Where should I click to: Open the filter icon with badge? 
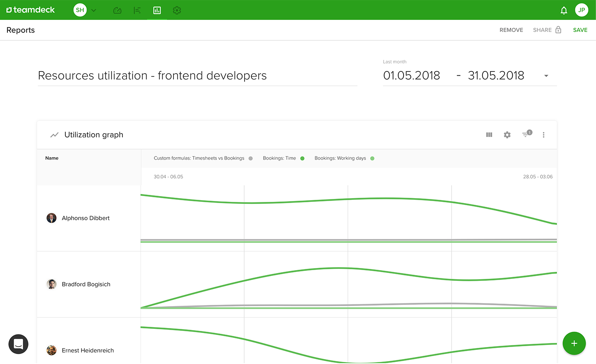point(527,134)
